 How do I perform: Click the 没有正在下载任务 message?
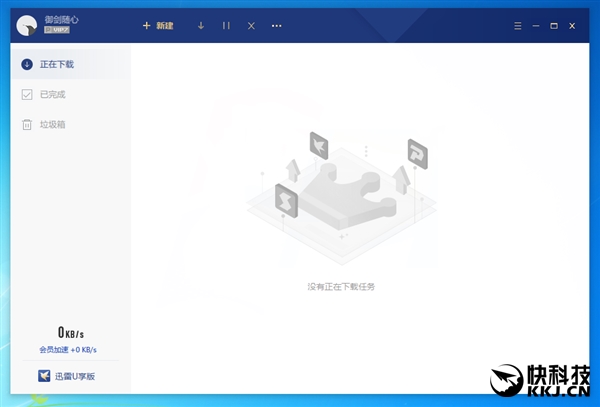(x=341, y=287)
